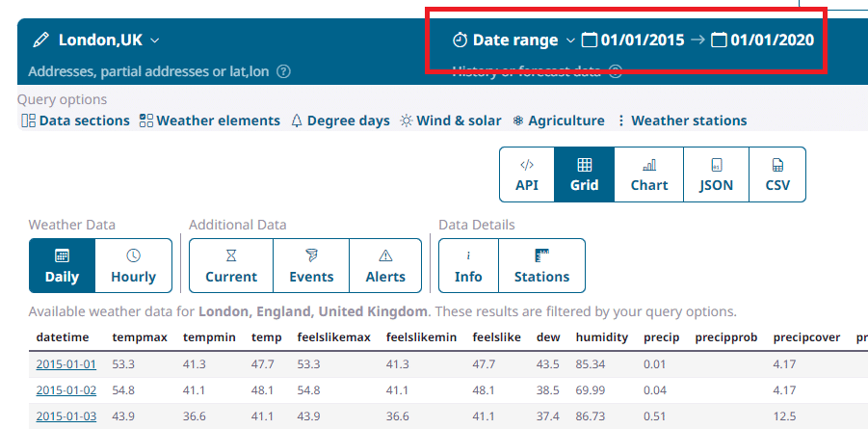Screen dimensions: 868x429
Task: Select the CSV download view
Action: (x=776, y=174)
